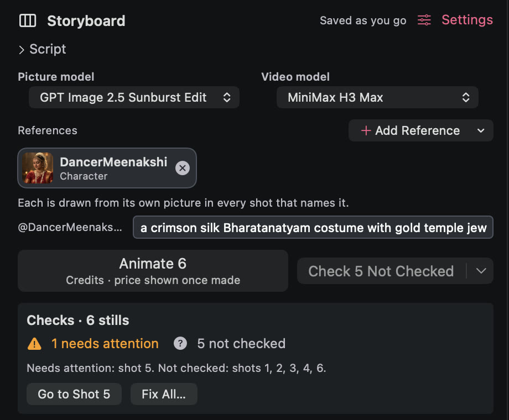This screenshot has height=420, width=509.
Task: Click the "Each is drawn from its own picture" hint
Action: click(x=183, y=203)
